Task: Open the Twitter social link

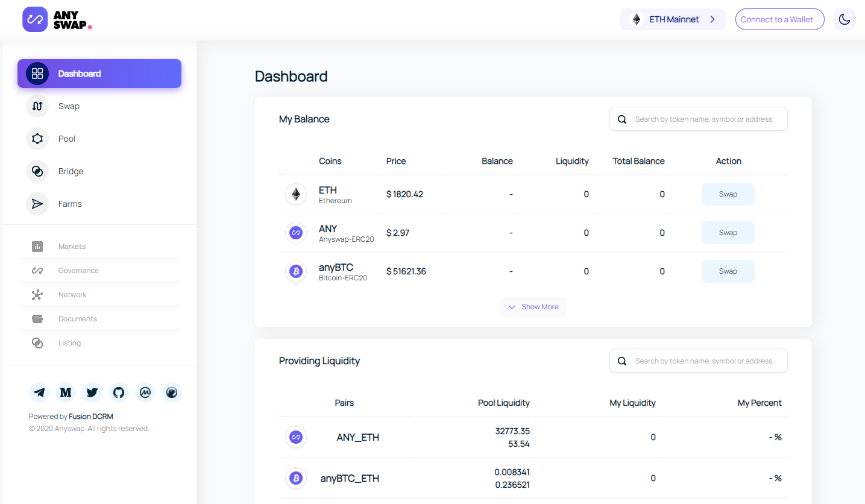Action: point(92,392)
